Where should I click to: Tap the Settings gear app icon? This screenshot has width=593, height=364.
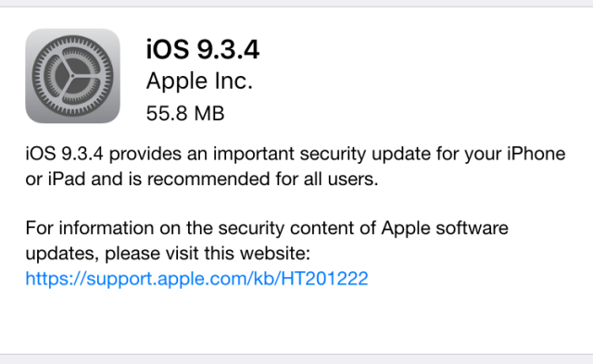click(72, 76)
